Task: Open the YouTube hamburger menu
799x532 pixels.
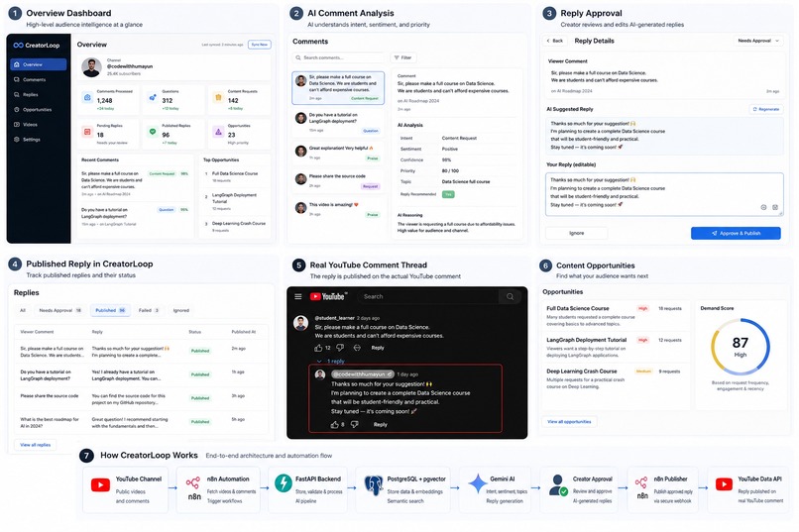Action: tap(298, 296)
